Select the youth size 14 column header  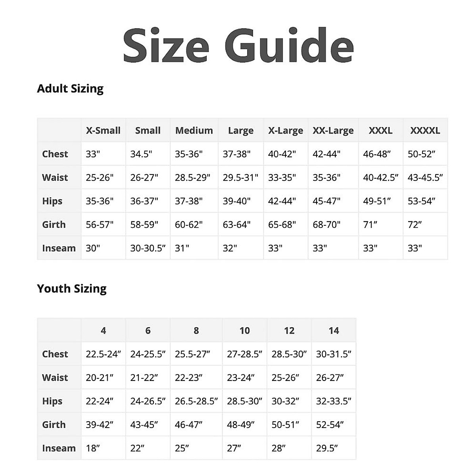(x=334, y=330)
